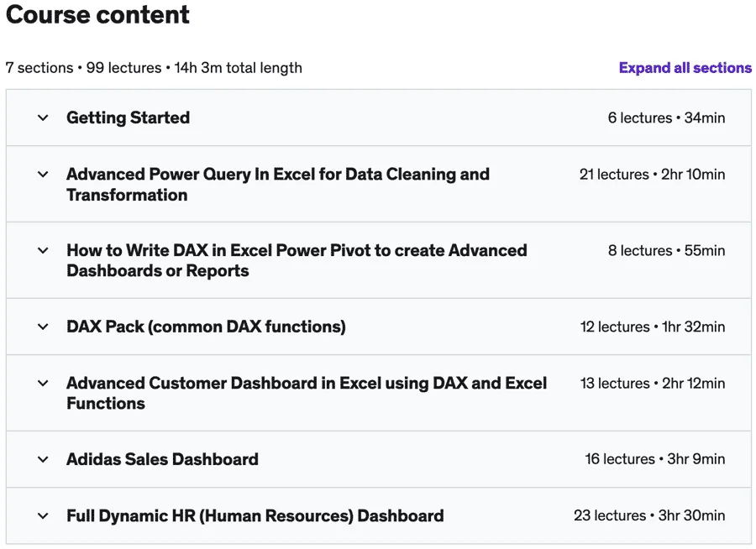Click the 16 lectures • 3hr 9min label
Screen dimensions: 756x549
[x=655, y=459]
